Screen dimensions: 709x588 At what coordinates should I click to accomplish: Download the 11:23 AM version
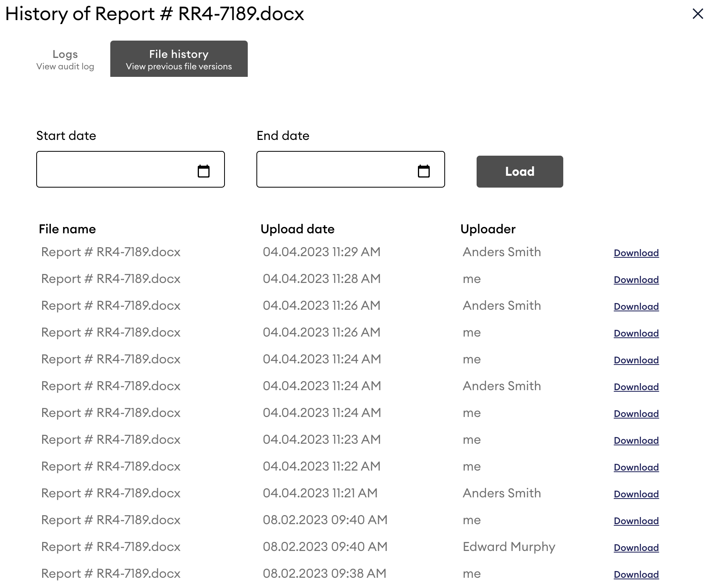636,441
